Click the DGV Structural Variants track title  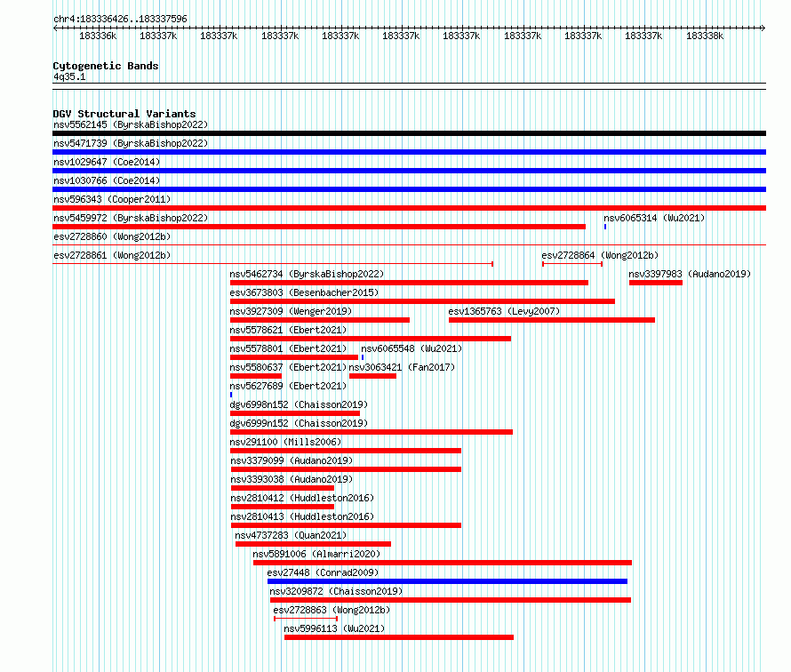point(124,114)
